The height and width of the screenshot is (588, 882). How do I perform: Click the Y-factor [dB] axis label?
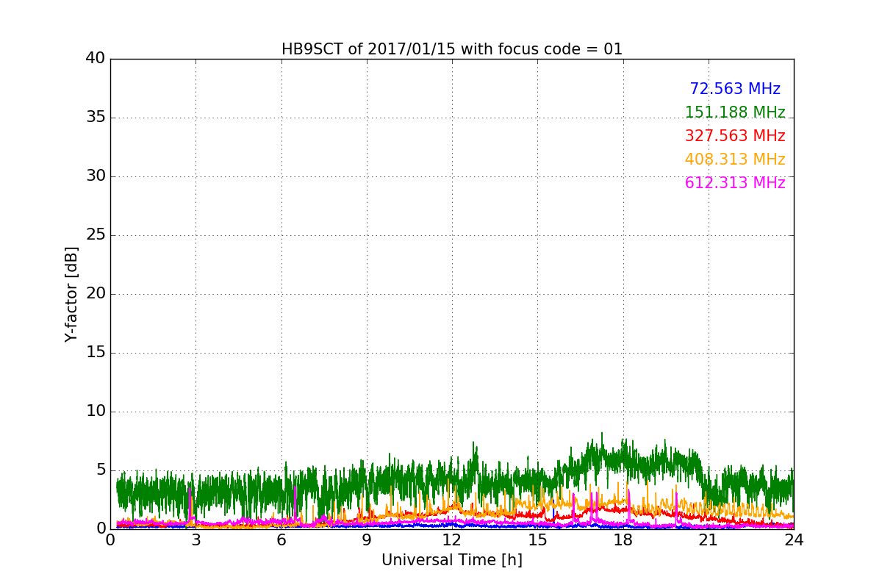(71, 294)
